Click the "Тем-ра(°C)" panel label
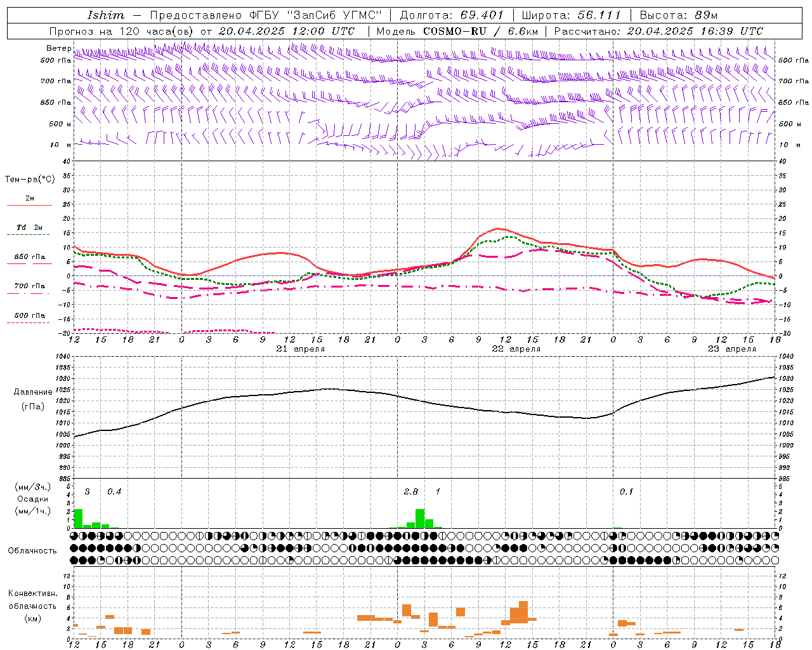The width and height of the screenshot is (812, 650). coord(30,180)
